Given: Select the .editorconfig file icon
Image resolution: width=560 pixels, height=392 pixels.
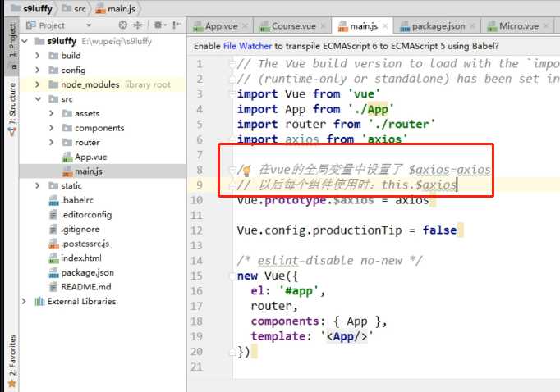Looking at the screenshot, I should [x=53, y=215].
